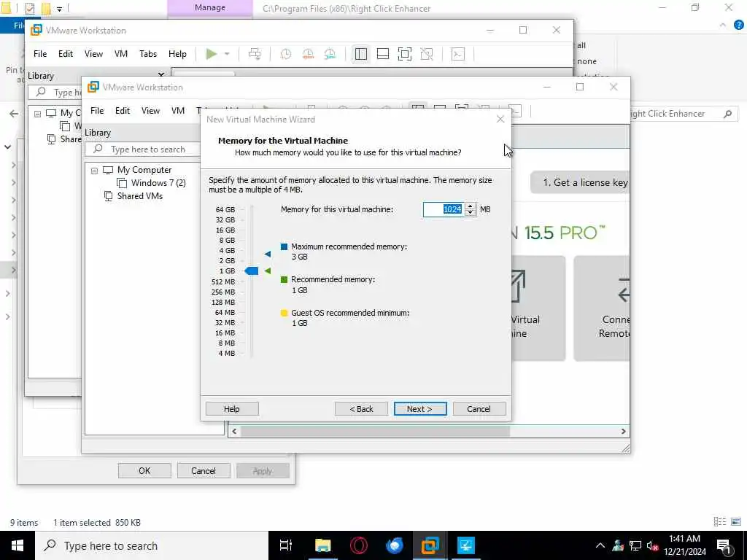
Task: Click library search box in front window
Action: 143,149
